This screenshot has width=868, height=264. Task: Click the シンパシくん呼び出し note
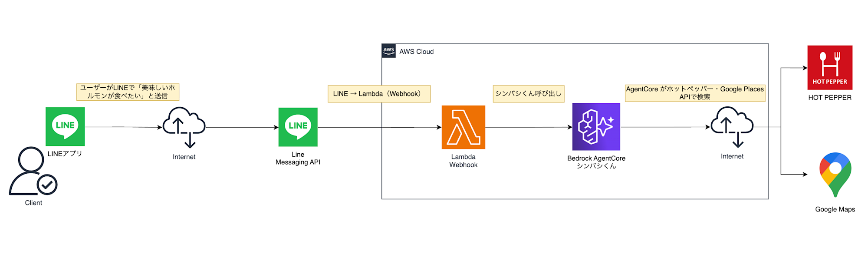pyautogui.click(x=529, y=94)
